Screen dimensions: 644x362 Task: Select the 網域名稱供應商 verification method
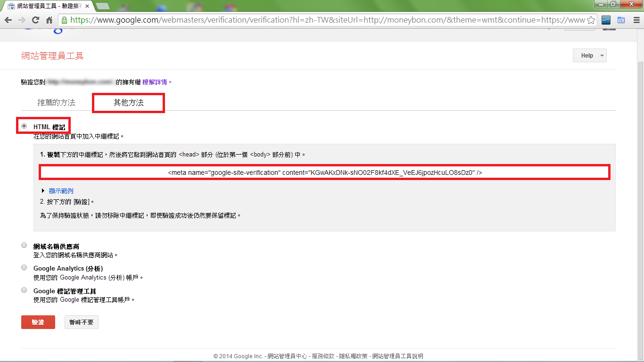click(x=24, y=245)
